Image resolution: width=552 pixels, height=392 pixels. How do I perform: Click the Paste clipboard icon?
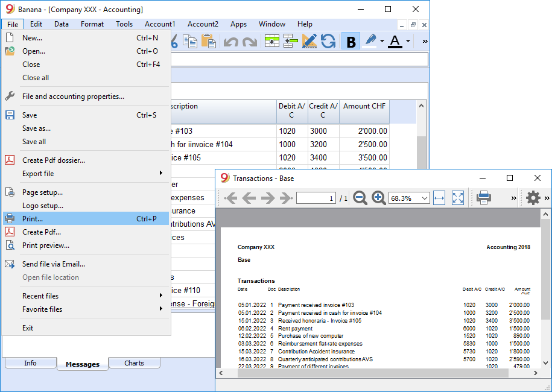click(208, 41)
